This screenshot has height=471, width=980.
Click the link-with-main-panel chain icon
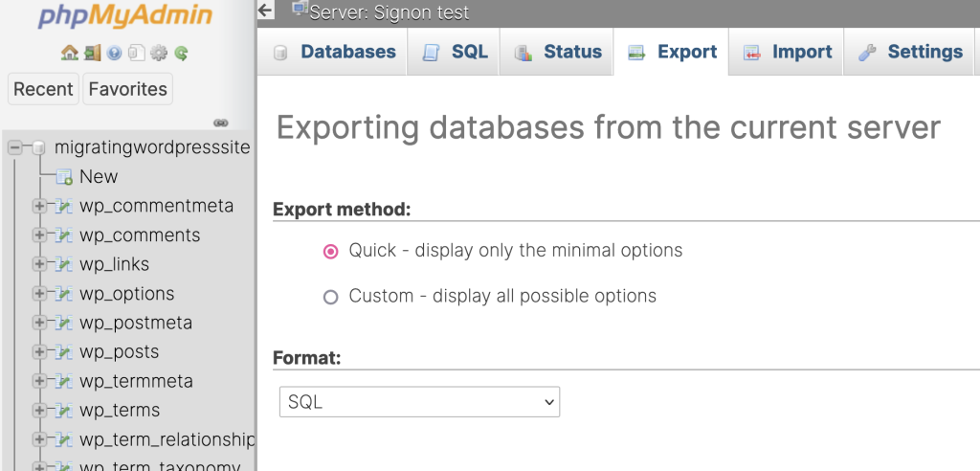221,123
